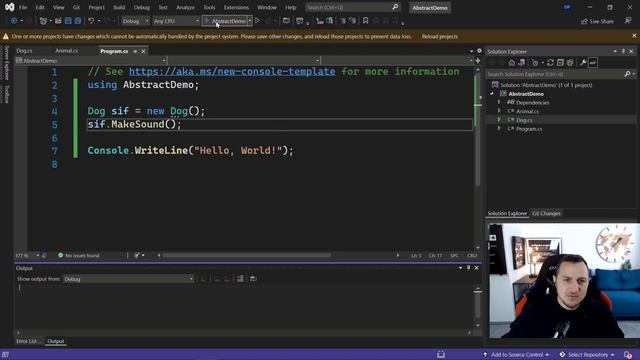Image resolution: width=640 pixels, height=360 pixels.
Task: Click the Solution Explorer home icon
Action: point(511,62)
